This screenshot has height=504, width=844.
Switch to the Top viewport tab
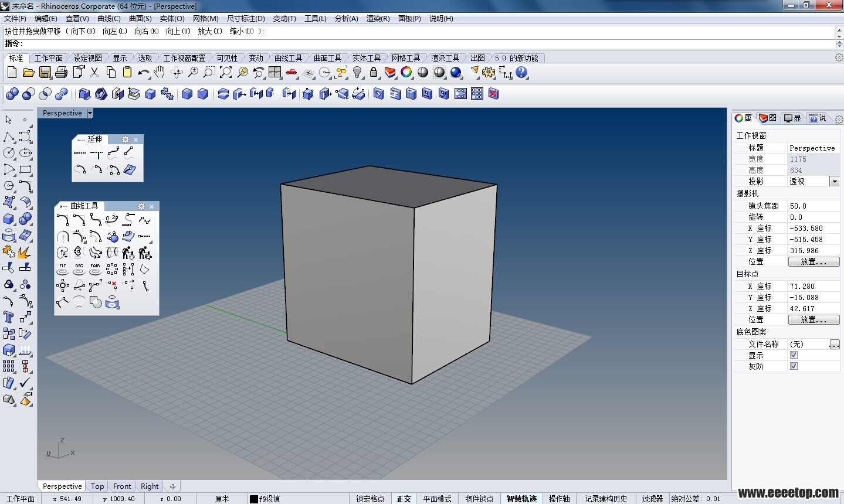pos(97,486)
